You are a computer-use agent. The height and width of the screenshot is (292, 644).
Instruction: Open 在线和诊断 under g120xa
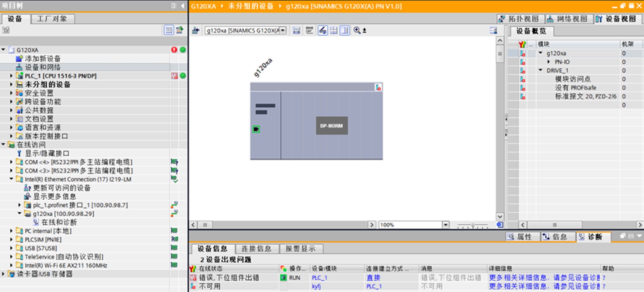59,222
